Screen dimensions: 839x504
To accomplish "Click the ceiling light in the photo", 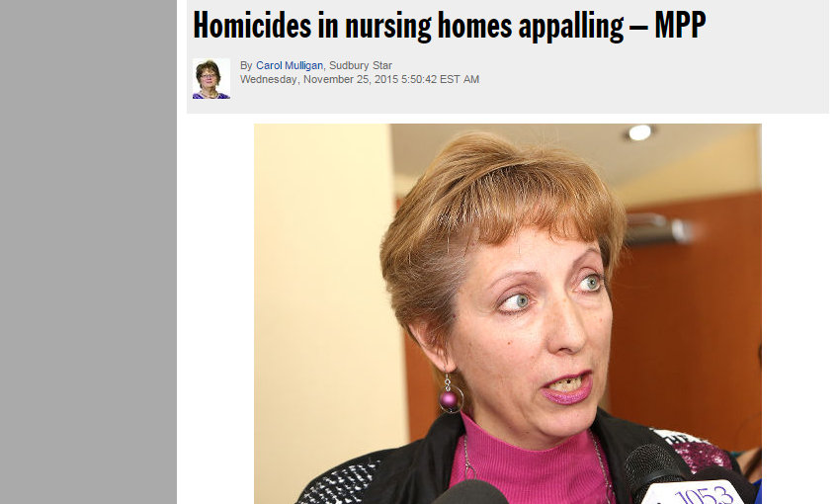I will point(639,132).
